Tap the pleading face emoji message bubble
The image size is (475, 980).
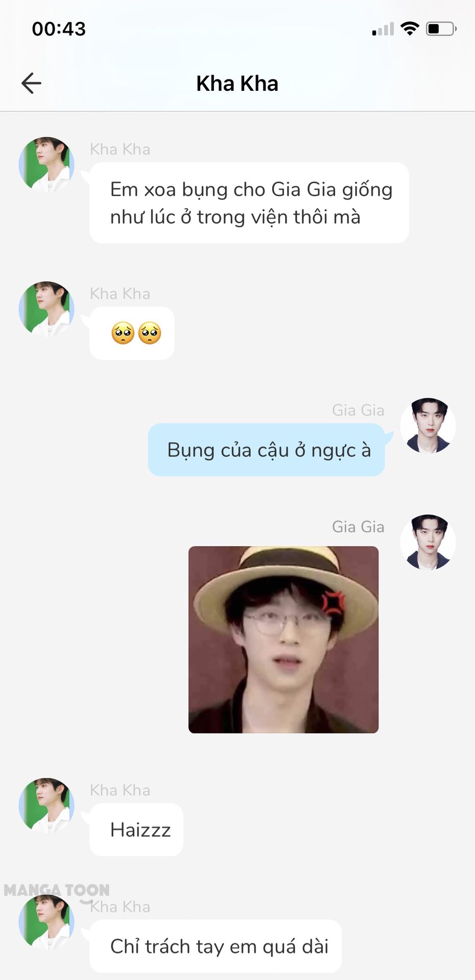click(132, 333)
